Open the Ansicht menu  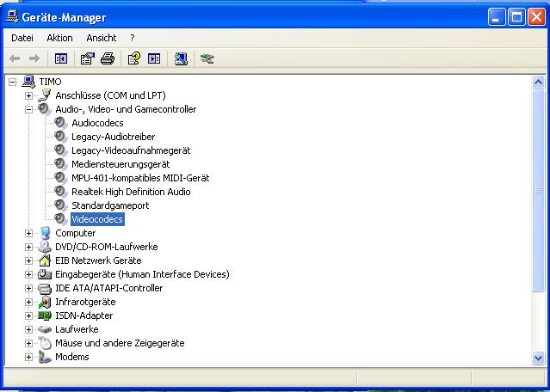tap(102, 38)
